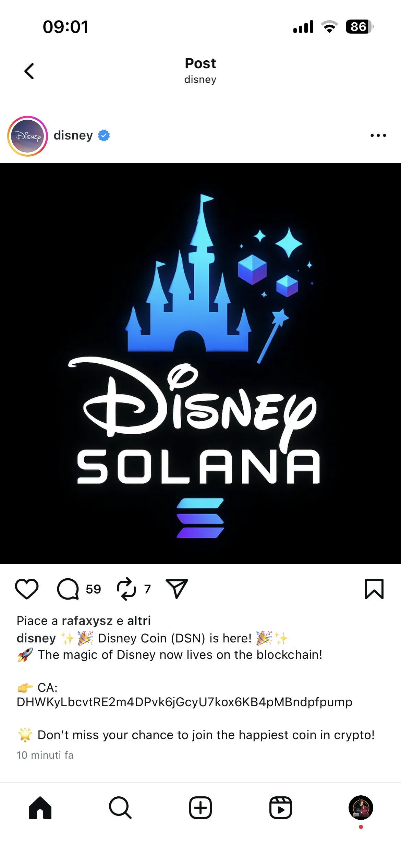Open the three-dot options menu on the post
This screenshot has height=868, width=401.
click(378, 135)
